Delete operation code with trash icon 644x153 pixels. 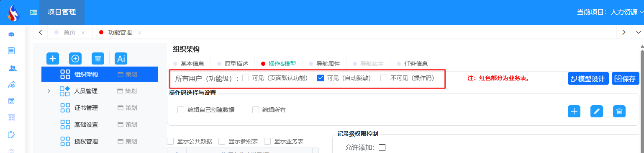click(619, 111)
